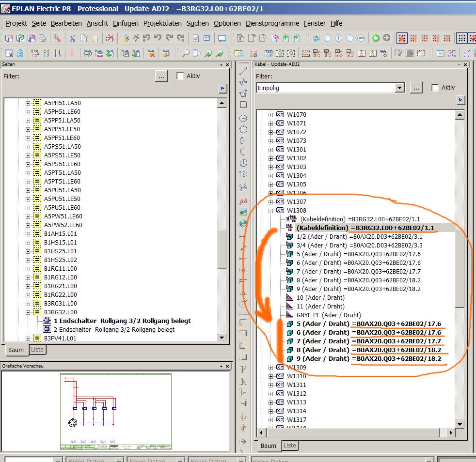Toggle the Aktiv checkbox in Seiten panel
The height and width of the screenshot is (462, 476).
click(x=180, y=76)
